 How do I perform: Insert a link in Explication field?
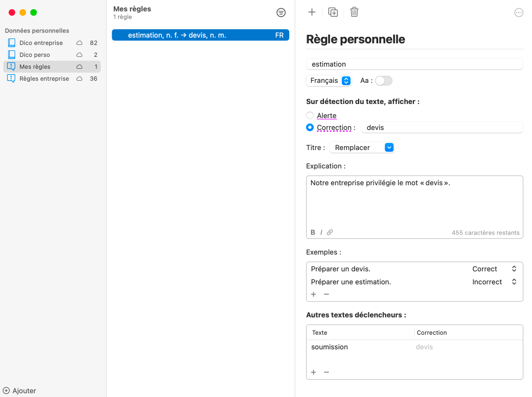[x=329, y=232]
